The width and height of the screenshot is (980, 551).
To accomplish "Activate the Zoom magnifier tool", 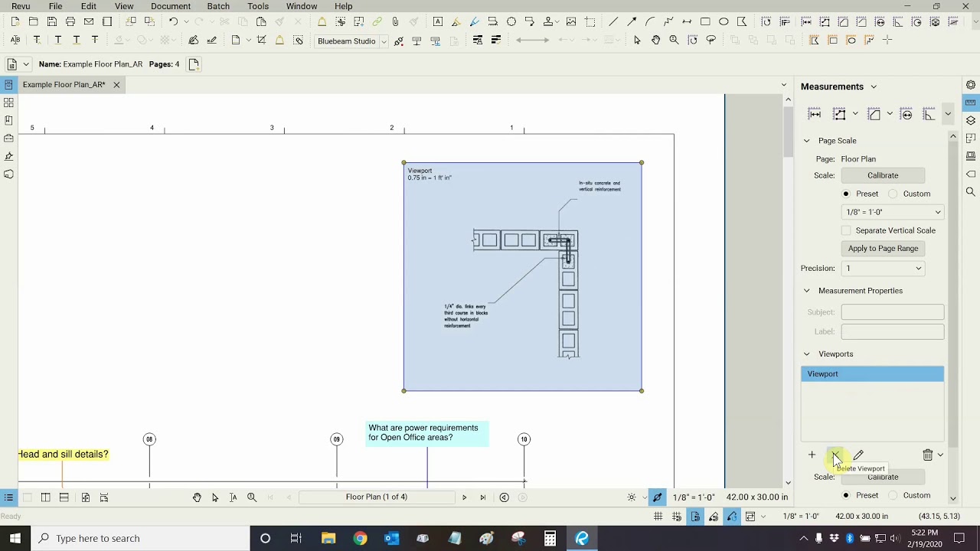I will coord(674,40).
